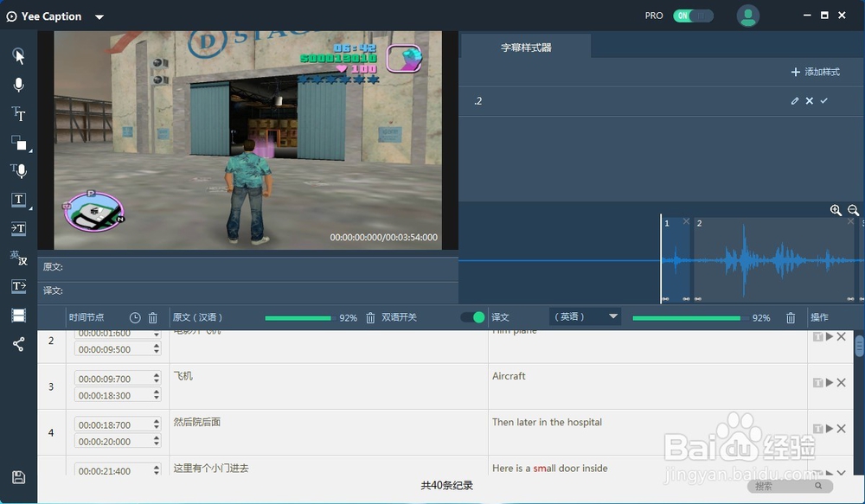Edit style .2 with pencil icon
The height and width of the screenshot is (504, 865).
coord(794,101)
